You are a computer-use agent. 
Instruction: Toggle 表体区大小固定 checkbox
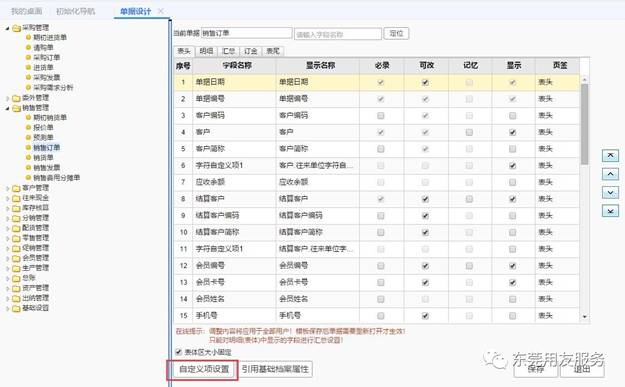coord(179,352)
